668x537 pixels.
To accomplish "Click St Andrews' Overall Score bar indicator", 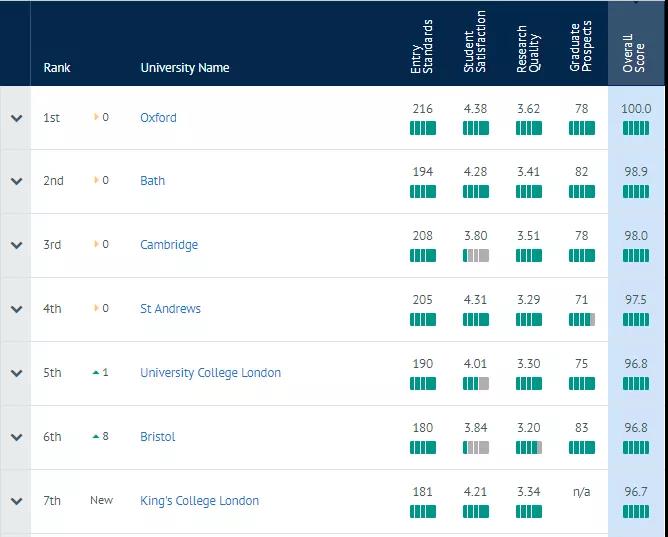I will click(x=636, y=320).
